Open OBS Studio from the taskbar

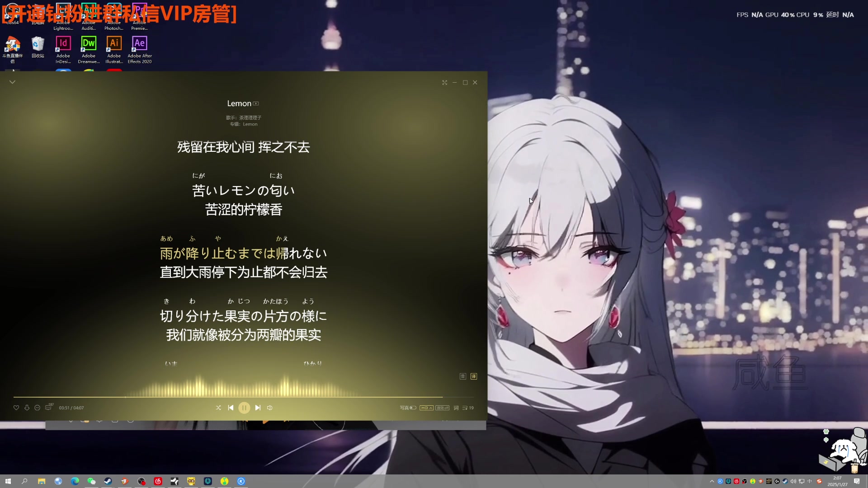pos(142,481)
